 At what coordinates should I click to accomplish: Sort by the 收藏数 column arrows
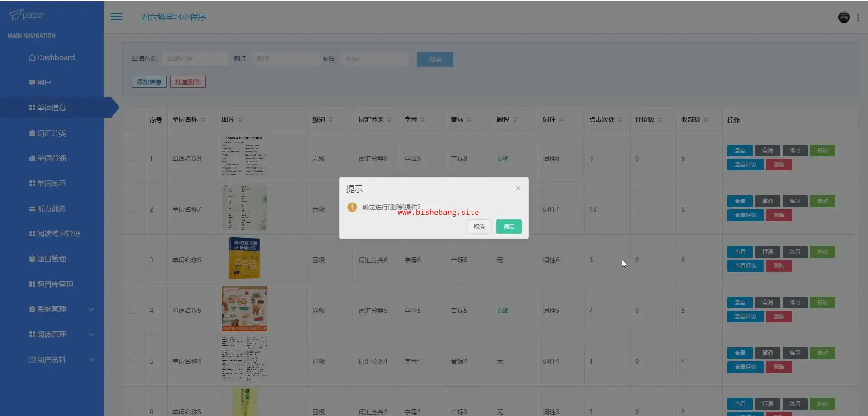click(706, 119)
